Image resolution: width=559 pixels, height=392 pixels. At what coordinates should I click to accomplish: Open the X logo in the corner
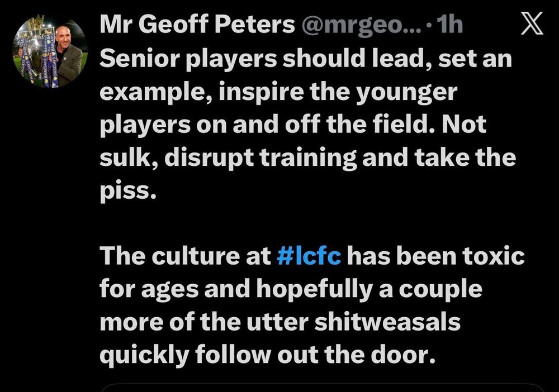coord(532,23)
